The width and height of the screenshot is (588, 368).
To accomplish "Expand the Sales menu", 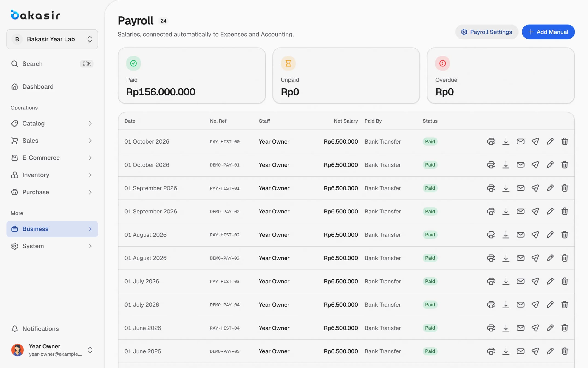I will pos(52,141).
